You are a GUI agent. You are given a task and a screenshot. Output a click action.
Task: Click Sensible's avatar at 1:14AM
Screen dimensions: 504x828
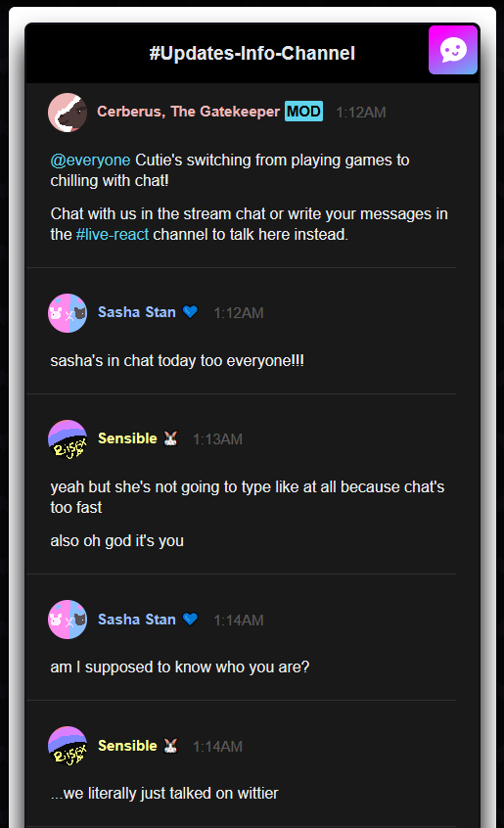(68, 746)
